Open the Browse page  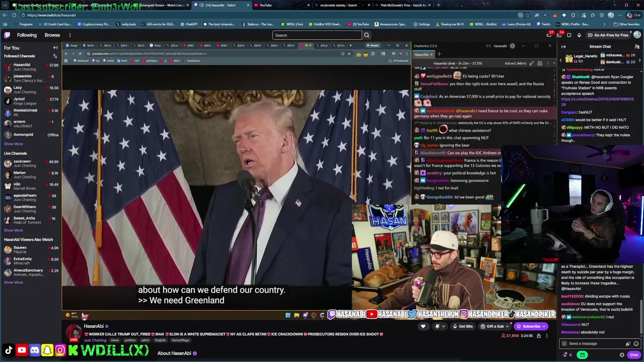coord(52,35)
